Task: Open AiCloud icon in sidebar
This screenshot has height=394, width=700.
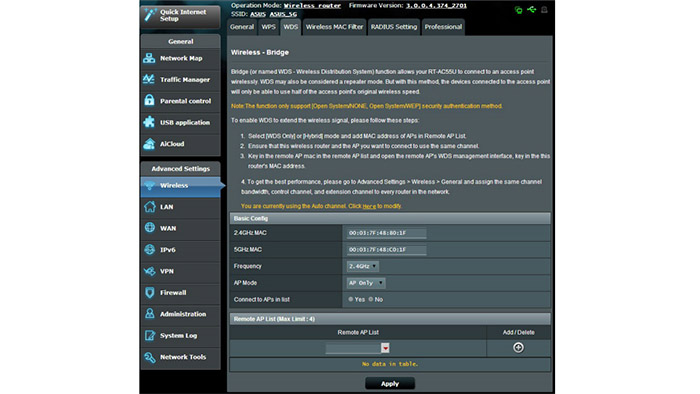Action: point(149,144)
